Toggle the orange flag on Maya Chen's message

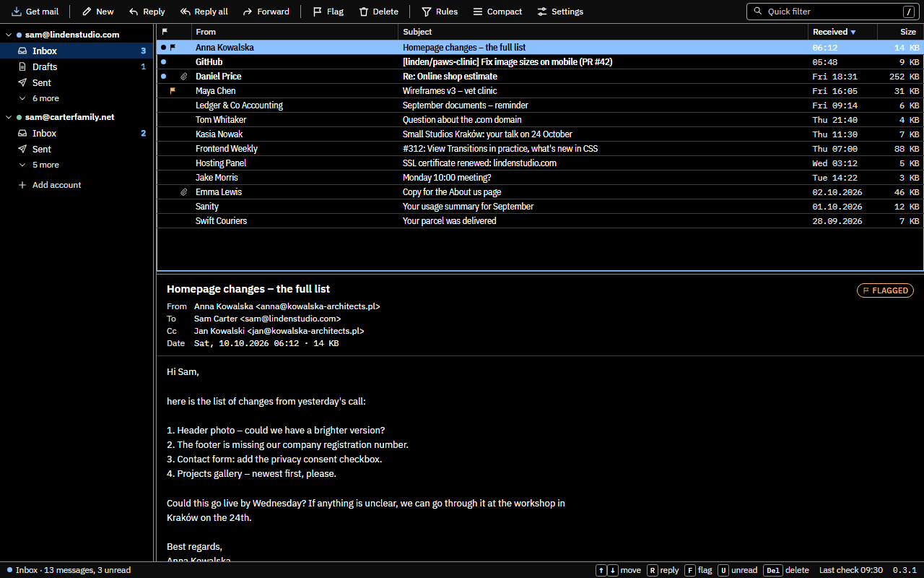pos(173,91)
